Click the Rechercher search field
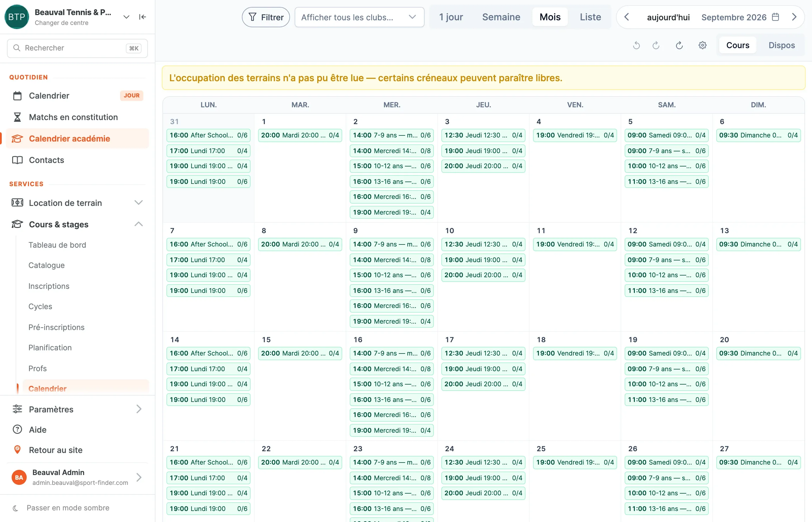The height and width of the screenshot is (522, 812). point(77,48)
